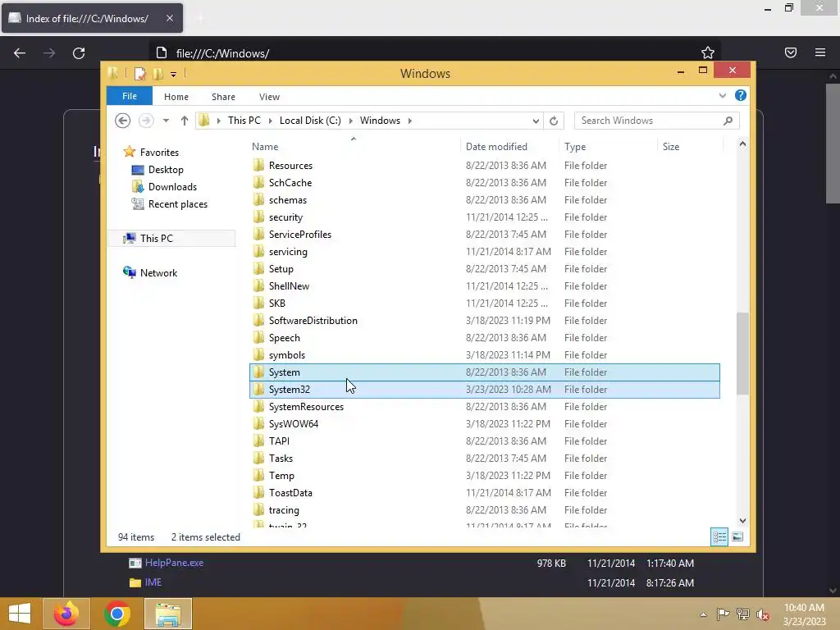Click the Explorer forward navigation arrow
840x630 pixels.
click(146, 121)
